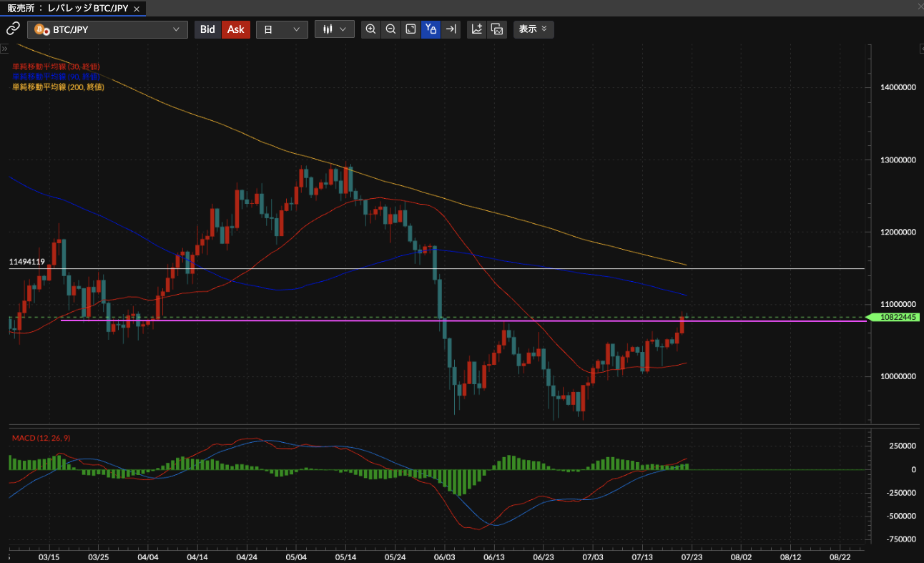The width and height of the screenshot is (924, 563).
Task: Click the chain link icon
Action: coord(13,29)
